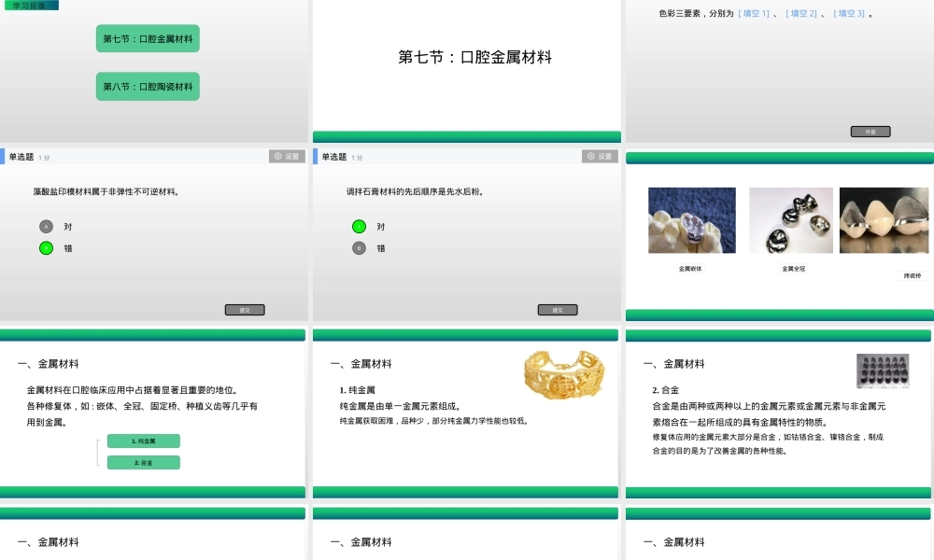934x560 pixels.
Task: Click 一、金属材料 heading above 1. 纯金属
Action: (x=361, y=364)
